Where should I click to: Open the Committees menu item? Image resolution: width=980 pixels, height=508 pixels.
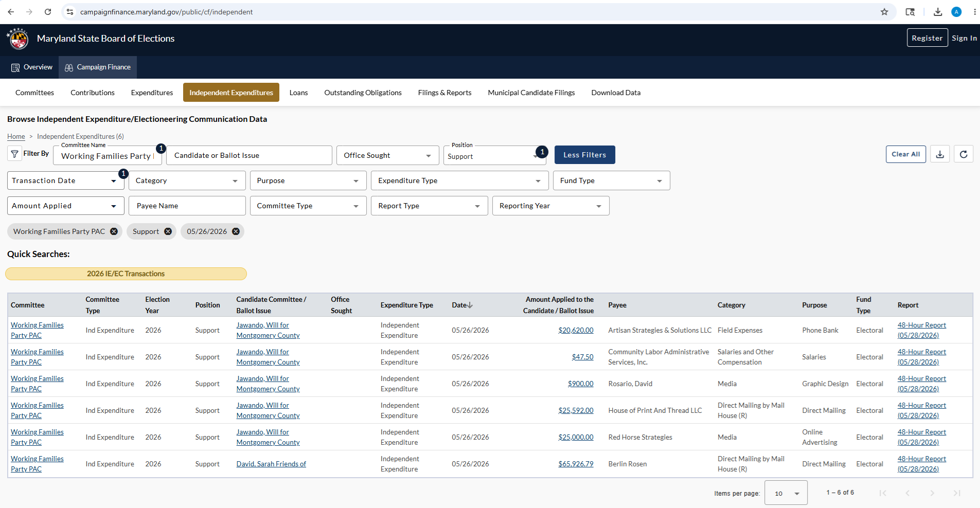point(34,93)
